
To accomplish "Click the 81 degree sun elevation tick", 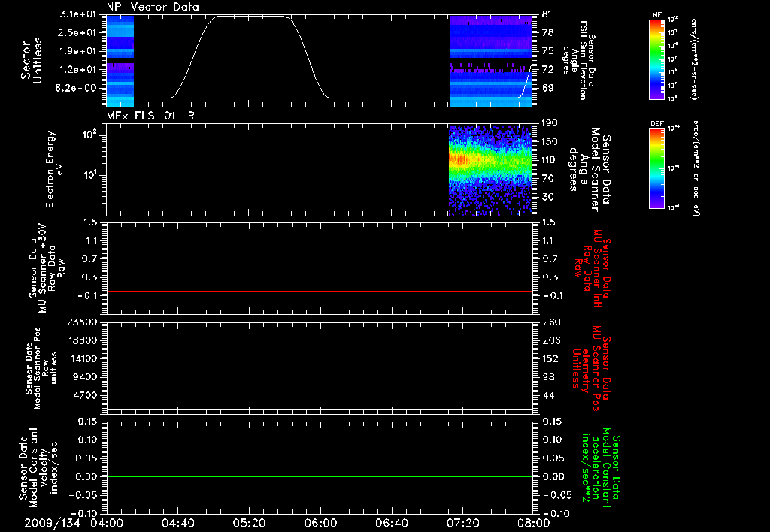I will coord(547,14).
